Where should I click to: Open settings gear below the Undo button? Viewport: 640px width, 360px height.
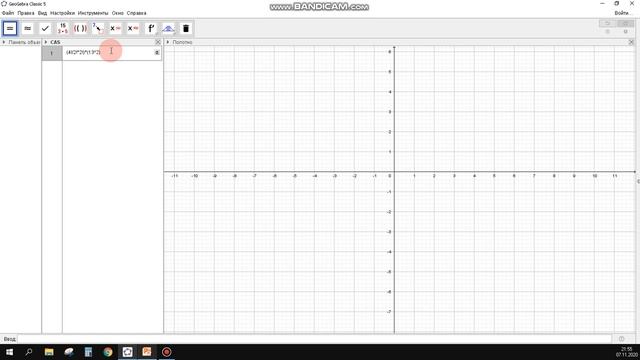tap(607, 31)
